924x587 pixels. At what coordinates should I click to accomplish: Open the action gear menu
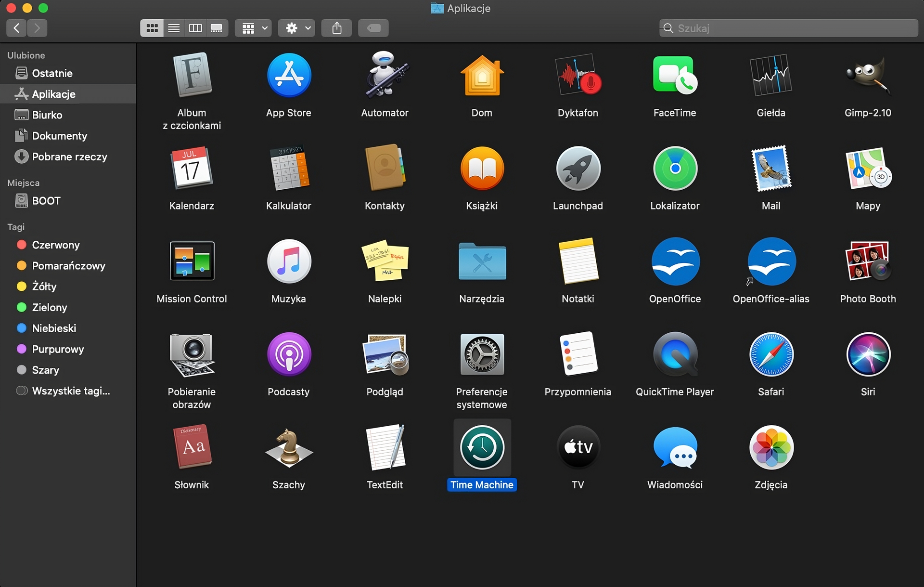coord(296,28)
